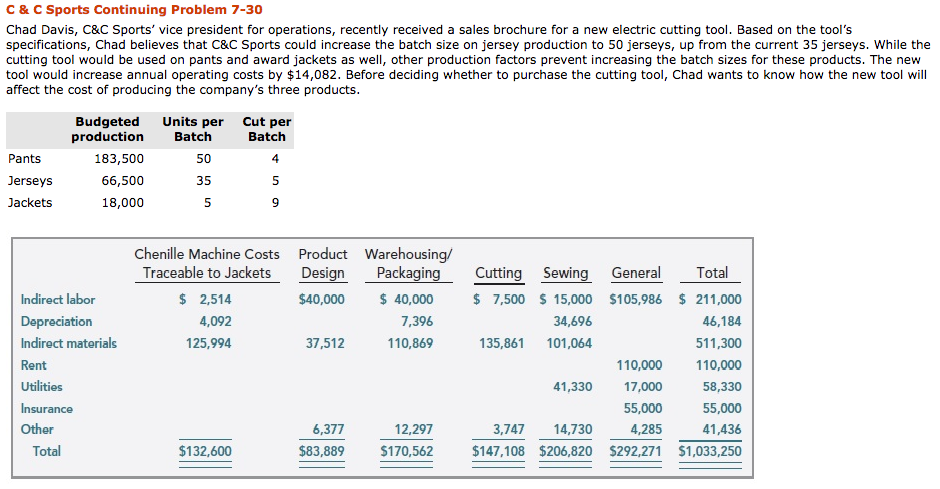The height and width of the screenshot is (489, 940).
Task: Click the Sewing total $206,820
Action: [565, 451]
